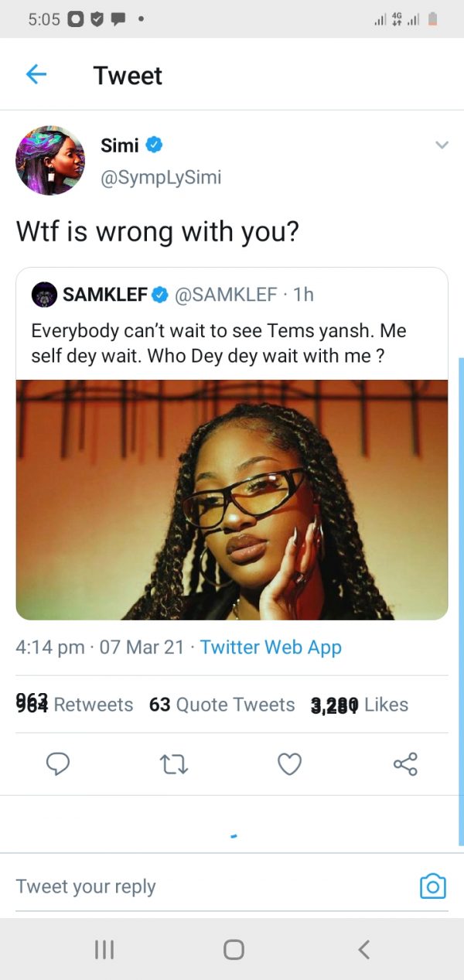This screenshot has height=980, width=464.
Task: Tap Android recent apps button
Action: 104,949
